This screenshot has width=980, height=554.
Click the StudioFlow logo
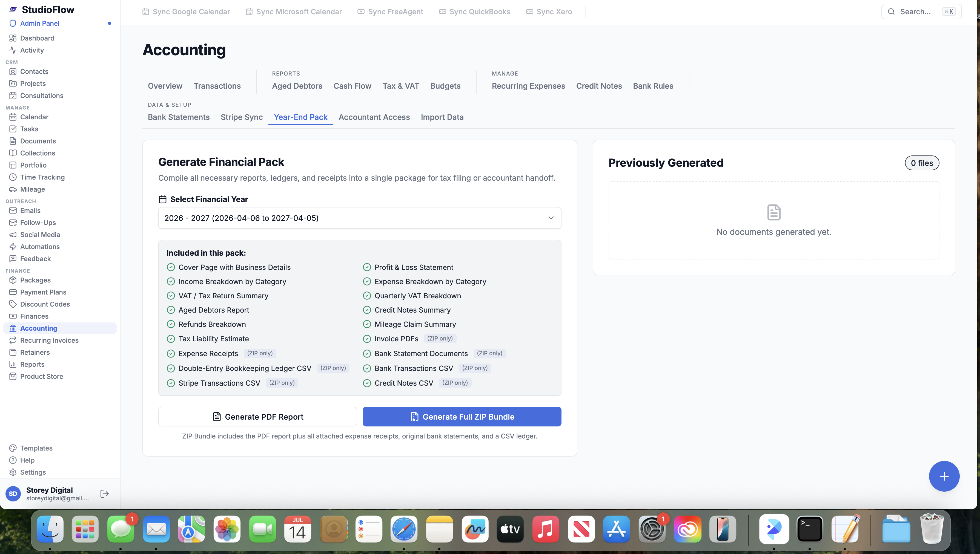pos(13,10)
